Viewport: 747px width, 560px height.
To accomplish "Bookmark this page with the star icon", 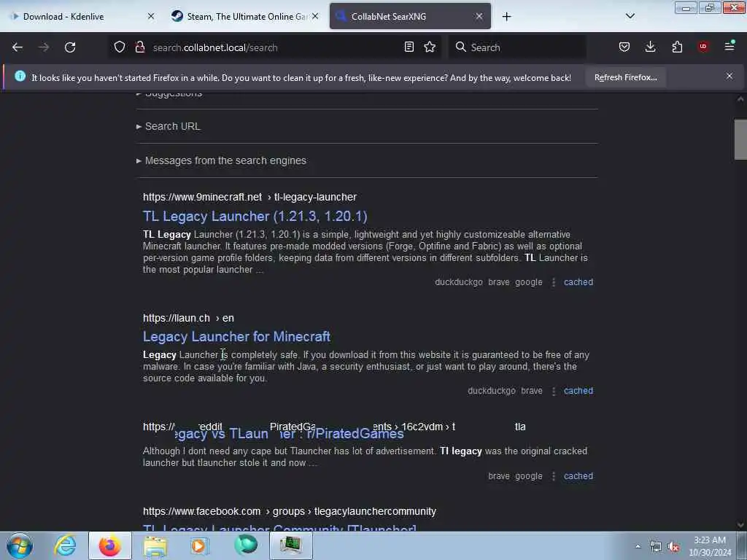I will [430, 47].
